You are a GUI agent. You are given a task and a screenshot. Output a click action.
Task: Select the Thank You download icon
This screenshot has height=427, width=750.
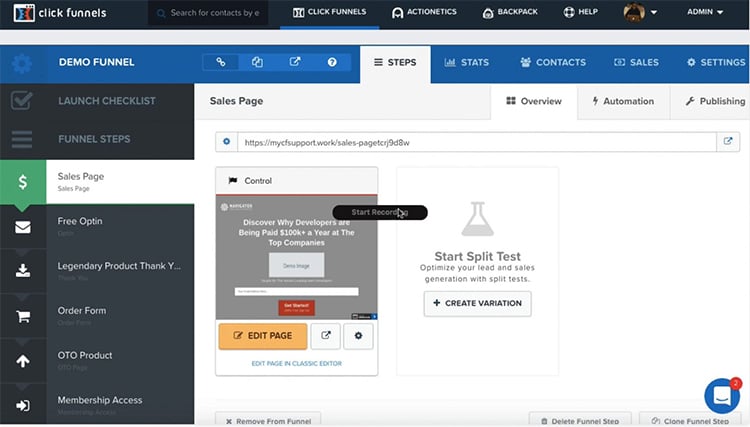[x=22, y=271]
